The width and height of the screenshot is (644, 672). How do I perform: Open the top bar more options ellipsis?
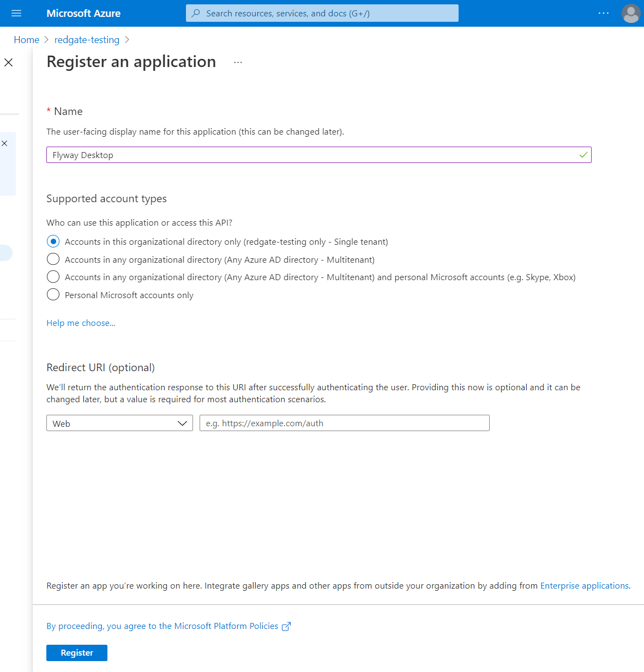click(x=603, y=13)
